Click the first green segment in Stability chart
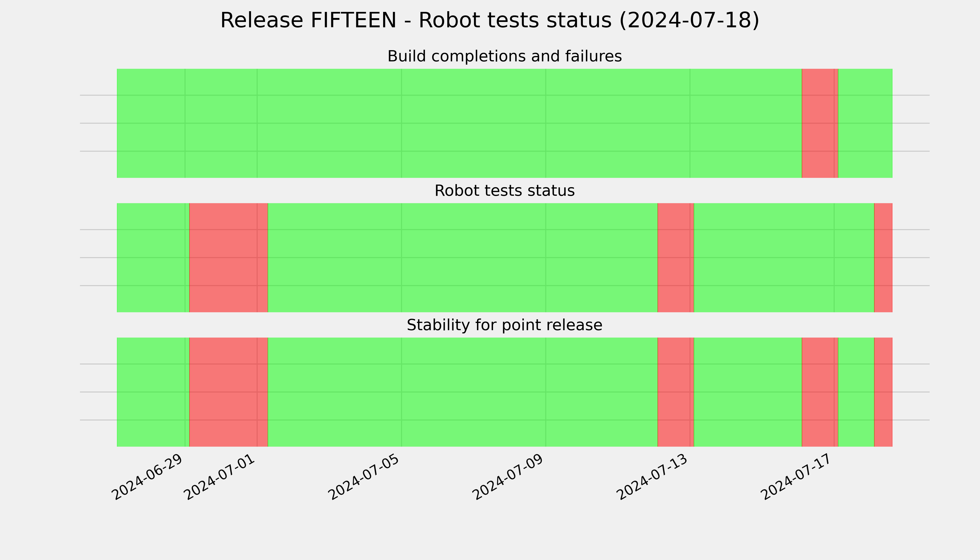The height and width of the screenshot is (560, 980). click(x=153, y=392)
